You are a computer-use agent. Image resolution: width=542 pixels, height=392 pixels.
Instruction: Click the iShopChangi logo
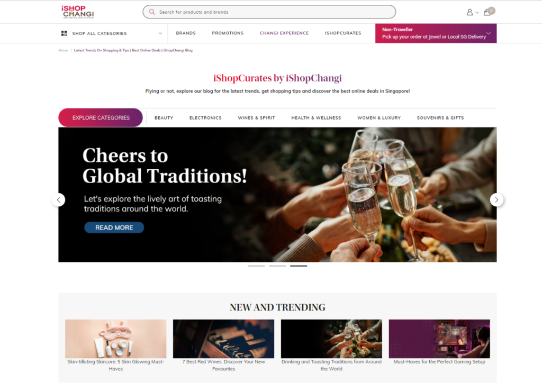(x=78, y=12)
